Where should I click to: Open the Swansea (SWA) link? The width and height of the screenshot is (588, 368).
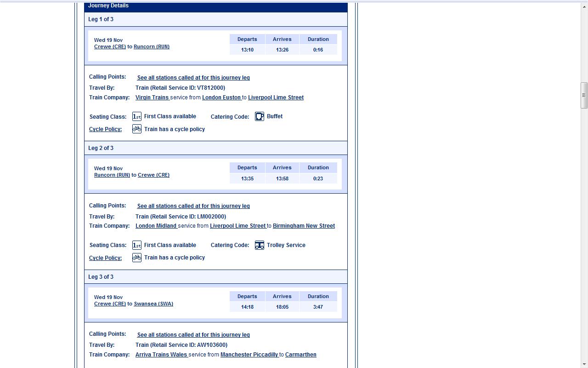(153, 304)
